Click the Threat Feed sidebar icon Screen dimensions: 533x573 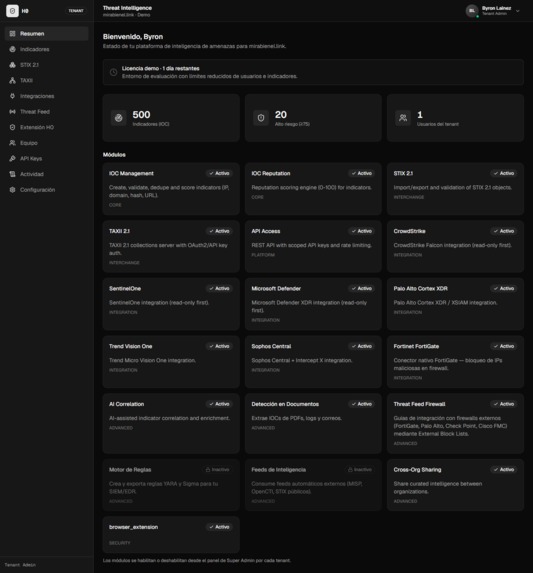12,112
